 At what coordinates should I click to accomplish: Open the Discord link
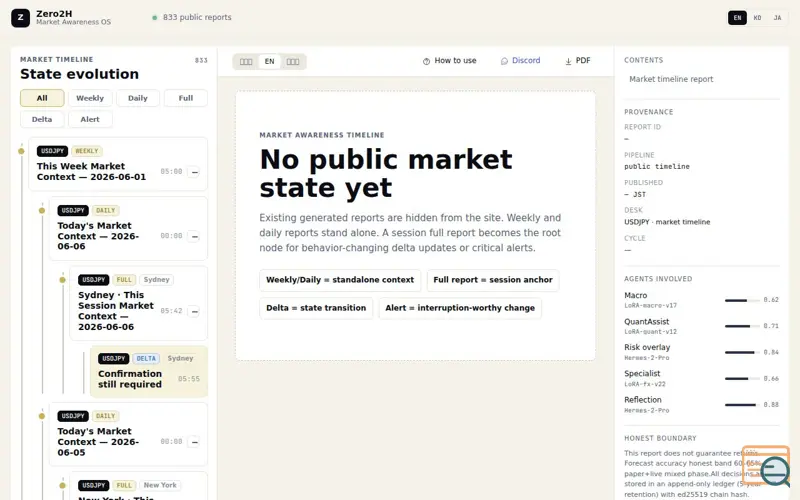point(520,61)
